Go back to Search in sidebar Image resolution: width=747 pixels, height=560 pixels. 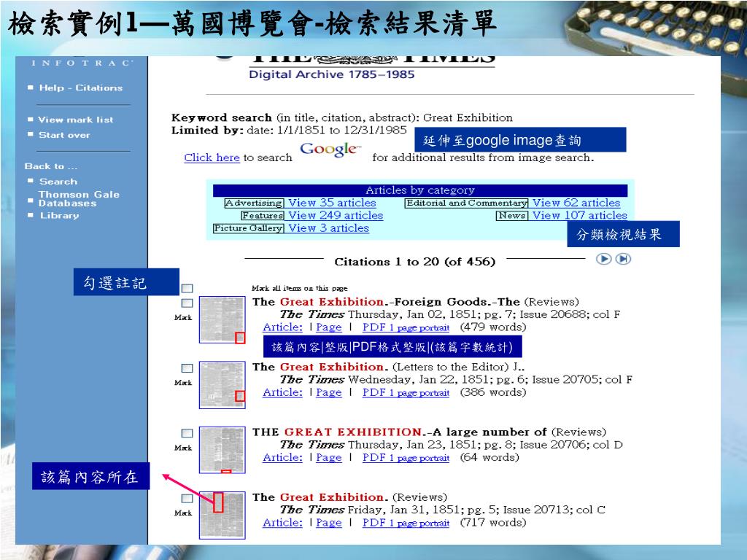(58, 182)
